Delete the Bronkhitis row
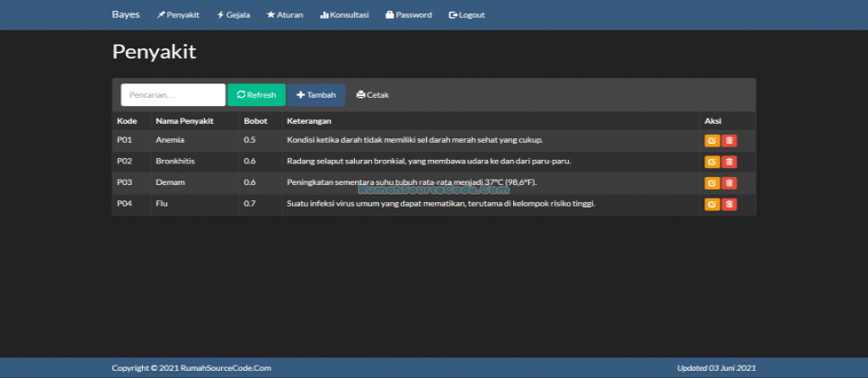This screenshot has width=868, height=378. [729, 162]
